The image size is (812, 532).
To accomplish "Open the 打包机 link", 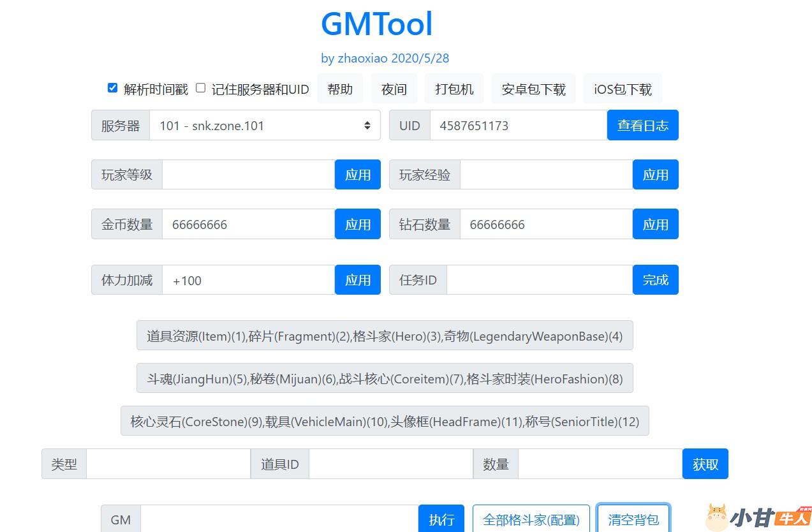I will click(454, 89).
